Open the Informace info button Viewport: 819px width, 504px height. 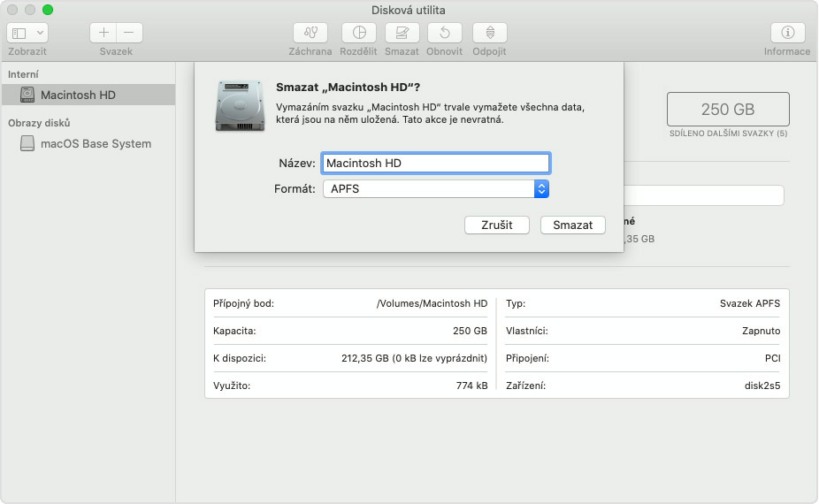[787, 33]
